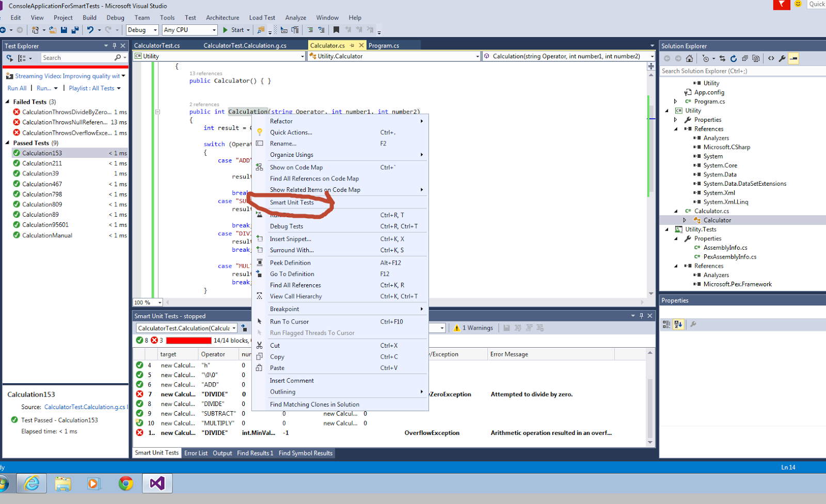Open Google Chrome from the taskbar
The width and height of the screenshot is (826, 504).
coord(125,483)
